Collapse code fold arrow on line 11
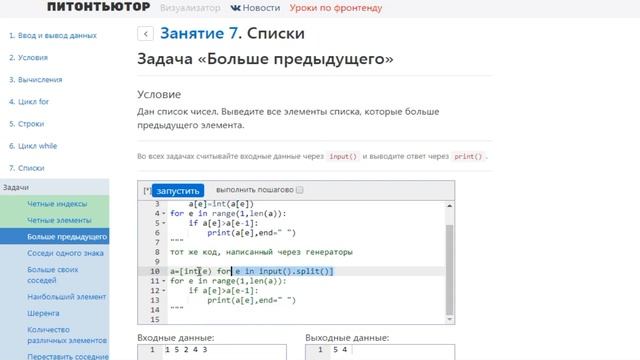Image resolution: width=640 pixels, height=360 pixels. [x=164, y=281]
